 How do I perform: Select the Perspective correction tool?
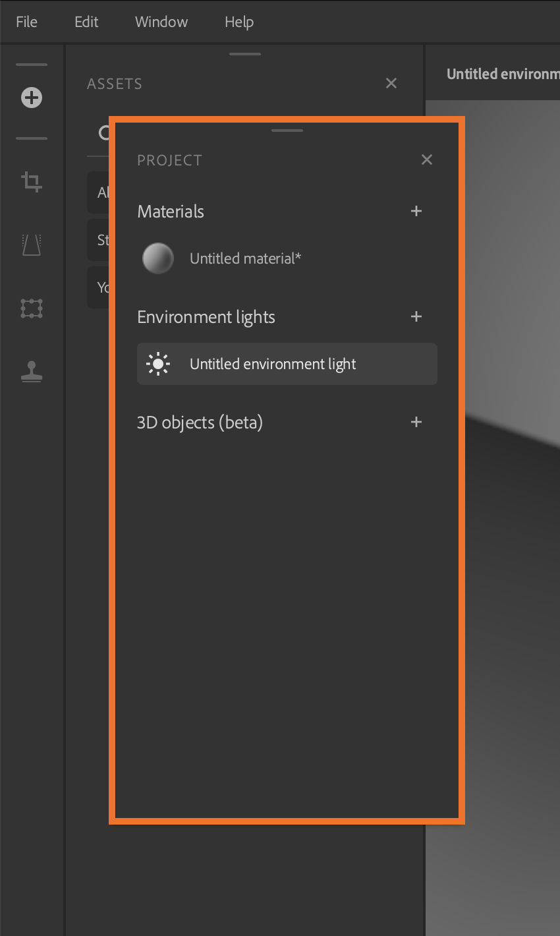coord(32,245)
